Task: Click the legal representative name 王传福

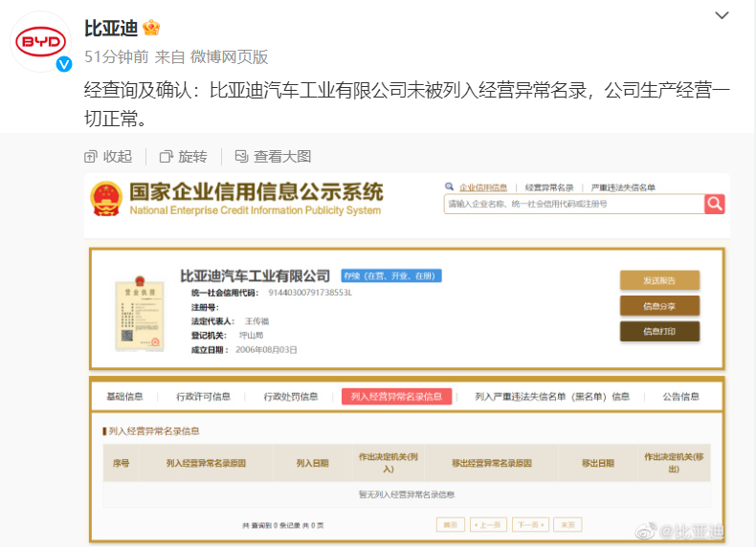Action: tap(256, 321)
